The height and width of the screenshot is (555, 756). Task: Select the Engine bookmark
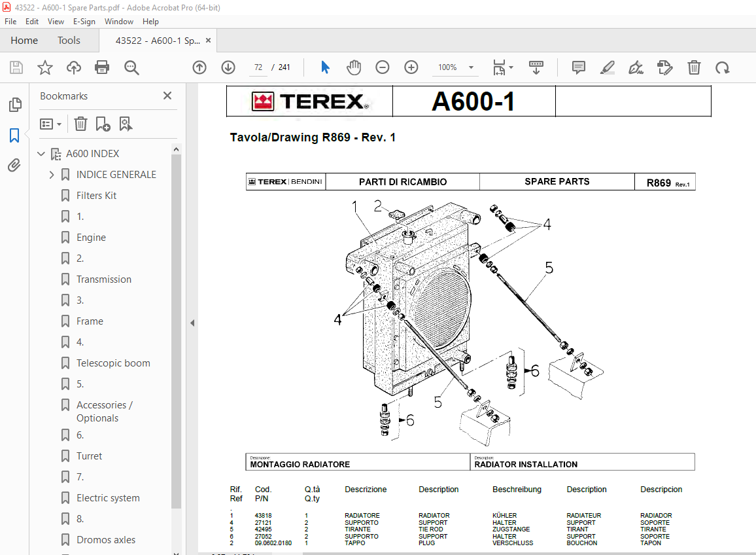(x=91, y=238)
